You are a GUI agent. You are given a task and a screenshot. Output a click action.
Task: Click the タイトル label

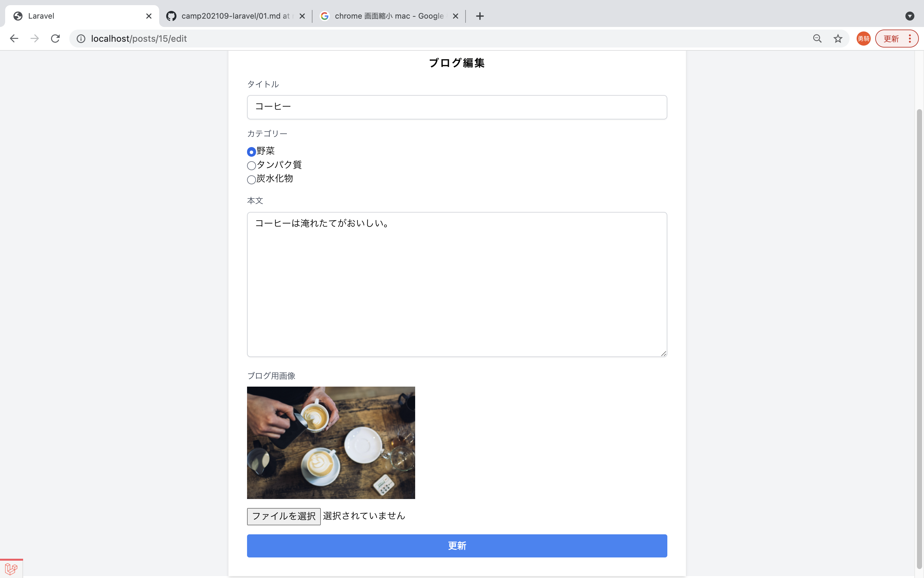point(263,84)
